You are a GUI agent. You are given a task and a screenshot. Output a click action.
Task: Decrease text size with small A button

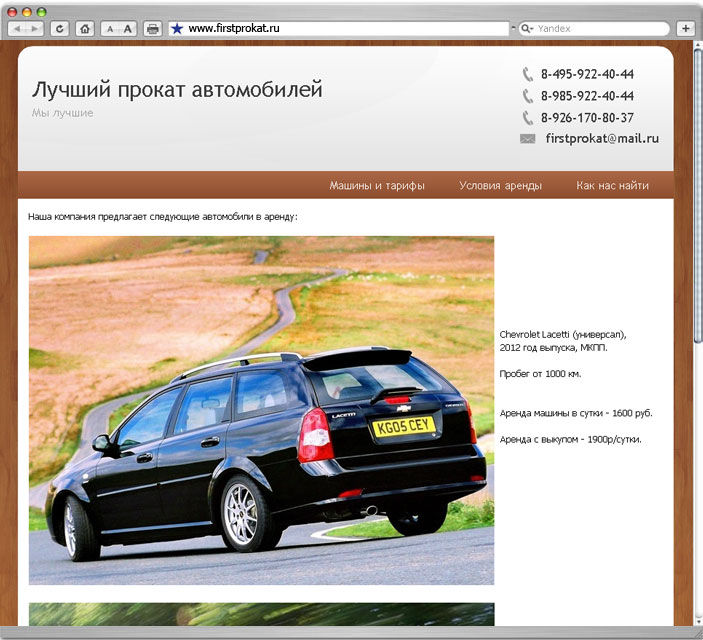tap(109, 29)
